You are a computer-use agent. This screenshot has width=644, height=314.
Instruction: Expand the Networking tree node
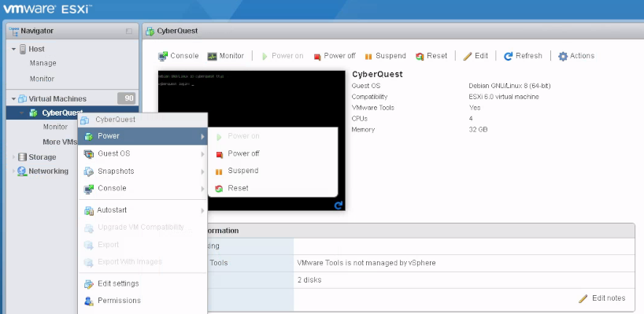pos(13,171)
